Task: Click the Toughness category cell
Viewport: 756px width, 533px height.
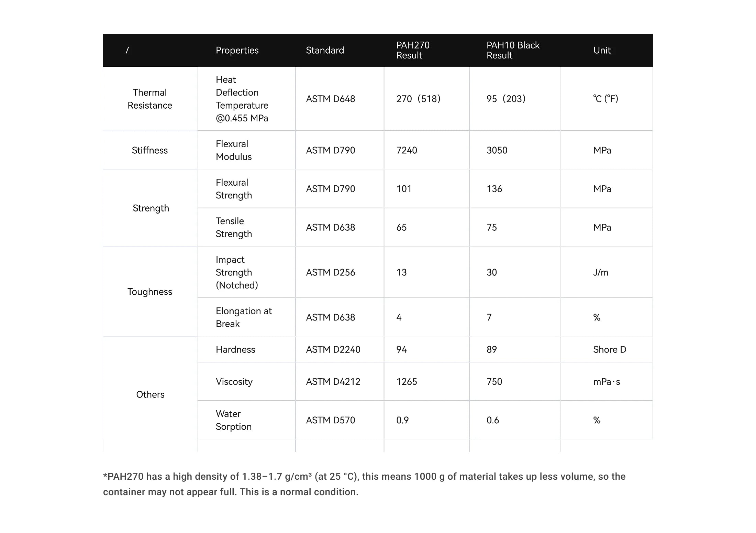Action: 150,292
